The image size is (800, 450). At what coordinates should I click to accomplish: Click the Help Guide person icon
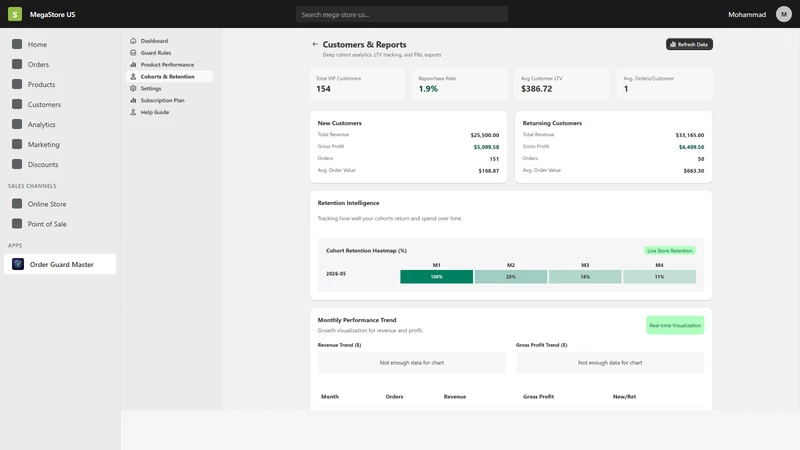[x=133, y=112]
